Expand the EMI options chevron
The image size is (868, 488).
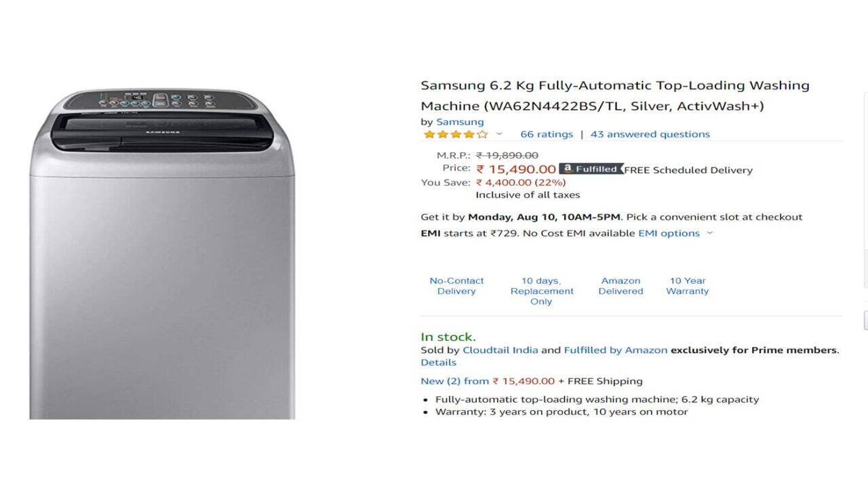710,233
